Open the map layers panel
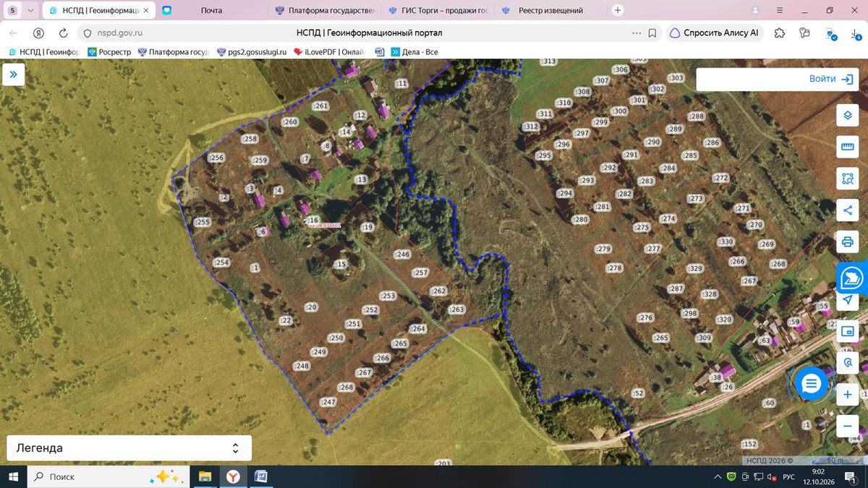The image size is (868, 488). click(x=847, y=116)
